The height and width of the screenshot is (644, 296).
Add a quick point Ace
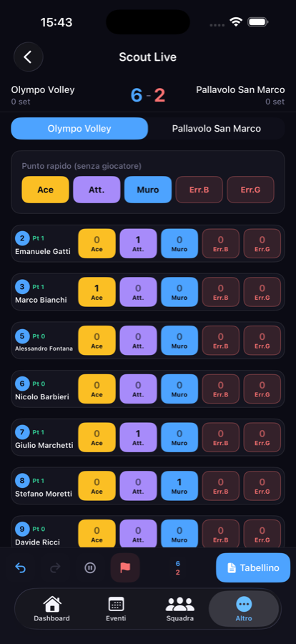45,190
